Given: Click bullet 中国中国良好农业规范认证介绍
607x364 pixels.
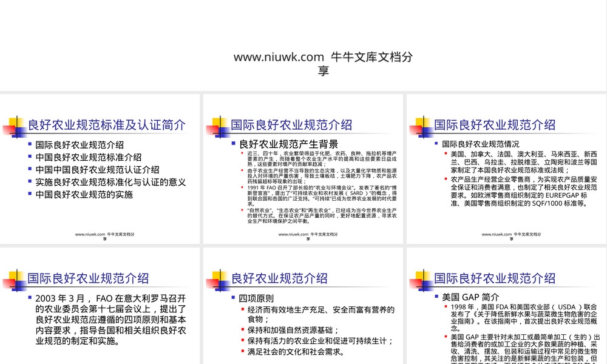Looking at the screenshot, I should (97, 170).
